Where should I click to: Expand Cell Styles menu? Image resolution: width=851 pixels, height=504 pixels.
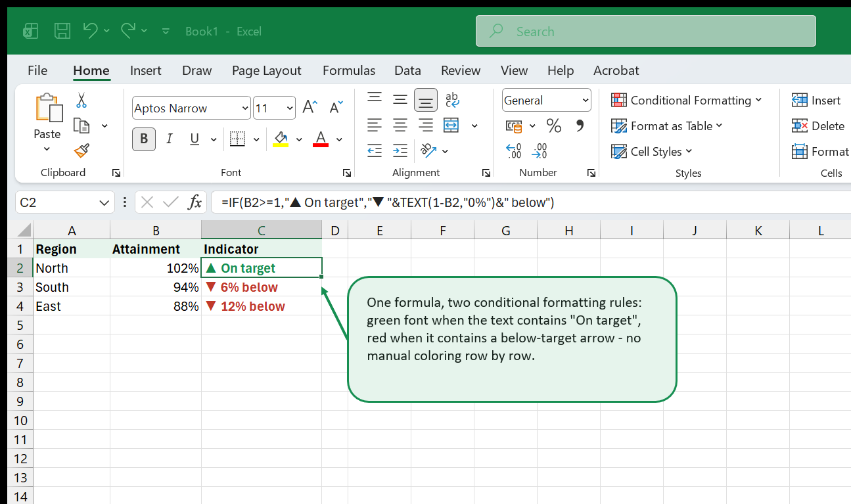point(651,151)
